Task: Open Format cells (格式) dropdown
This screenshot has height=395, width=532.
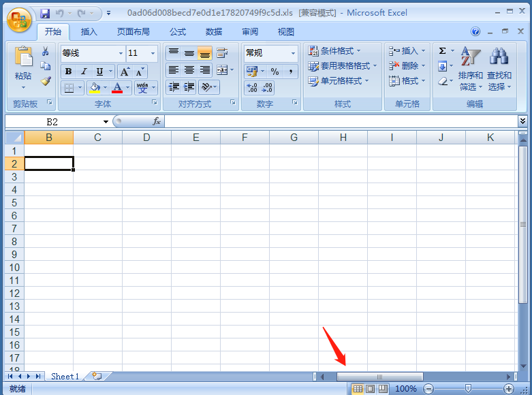Action: [407, 81]
